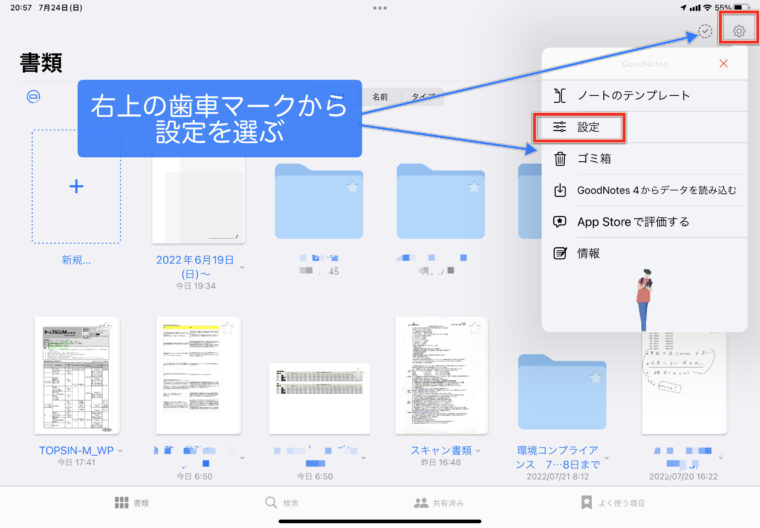The width and height of the screenshot is (760, 528).
Task: Open the yellow-highlighted document thumbnail
Action: pos(198,375)
